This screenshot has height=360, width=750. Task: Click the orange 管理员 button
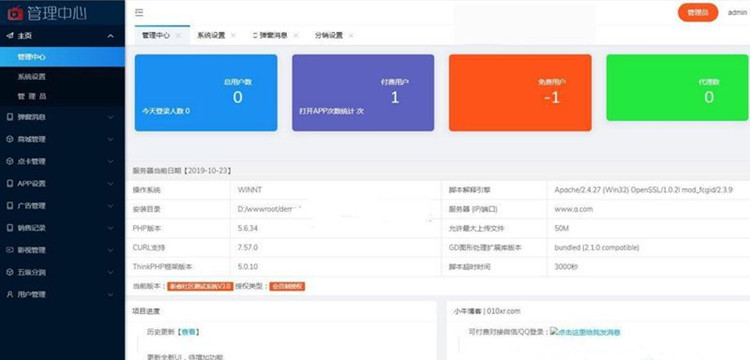[x=698, y=12]
